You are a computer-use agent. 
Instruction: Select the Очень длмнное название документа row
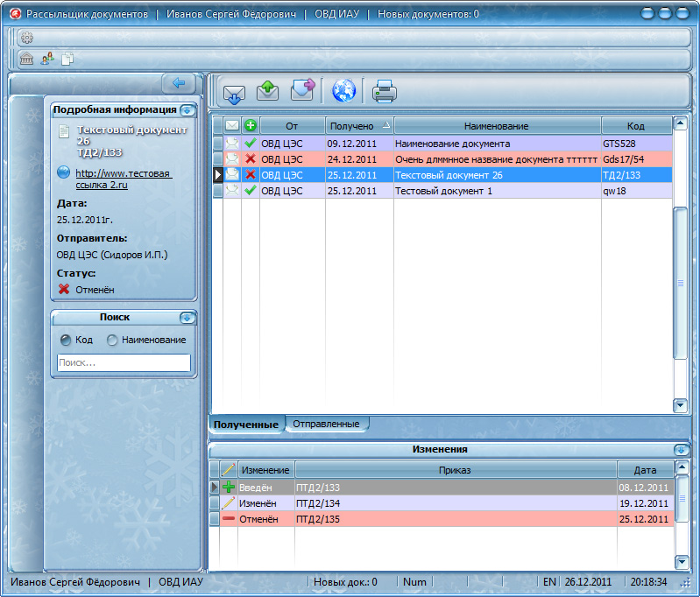(x=442, y=158)
